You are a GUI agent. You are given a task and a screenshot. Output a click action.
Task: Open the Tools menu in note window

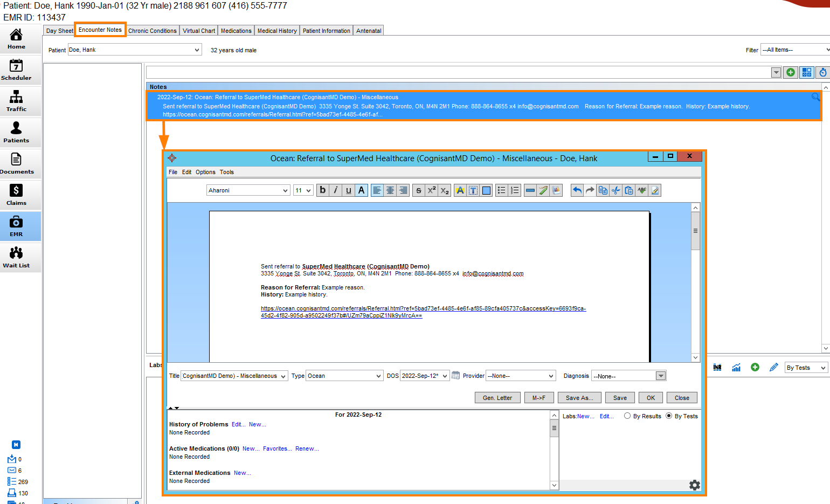pyautogui.click(x=227, y=172)
